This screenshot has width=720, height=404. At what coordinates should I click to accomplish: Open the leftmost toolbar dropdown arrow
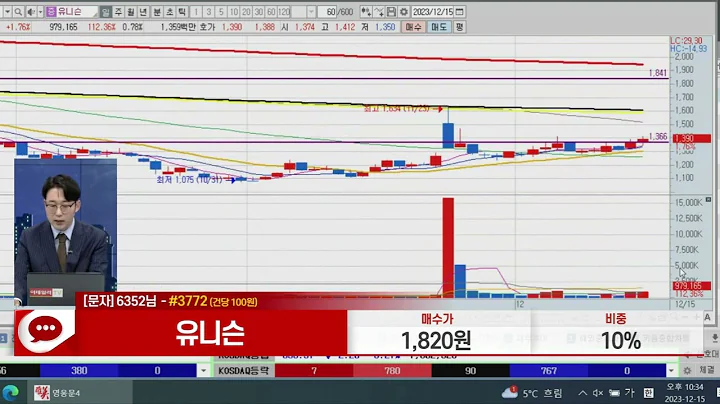(7, 11)
